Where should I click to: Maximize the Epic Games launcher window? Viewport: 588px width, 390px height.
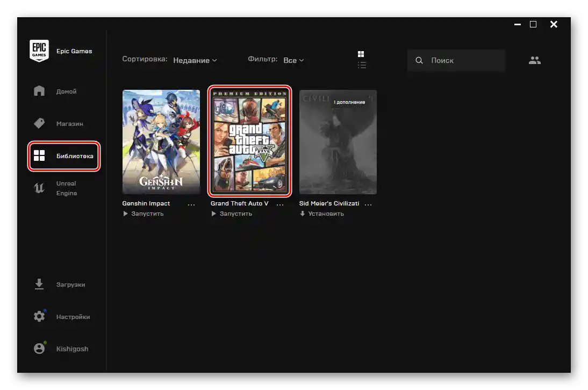(x=533, y=24)
